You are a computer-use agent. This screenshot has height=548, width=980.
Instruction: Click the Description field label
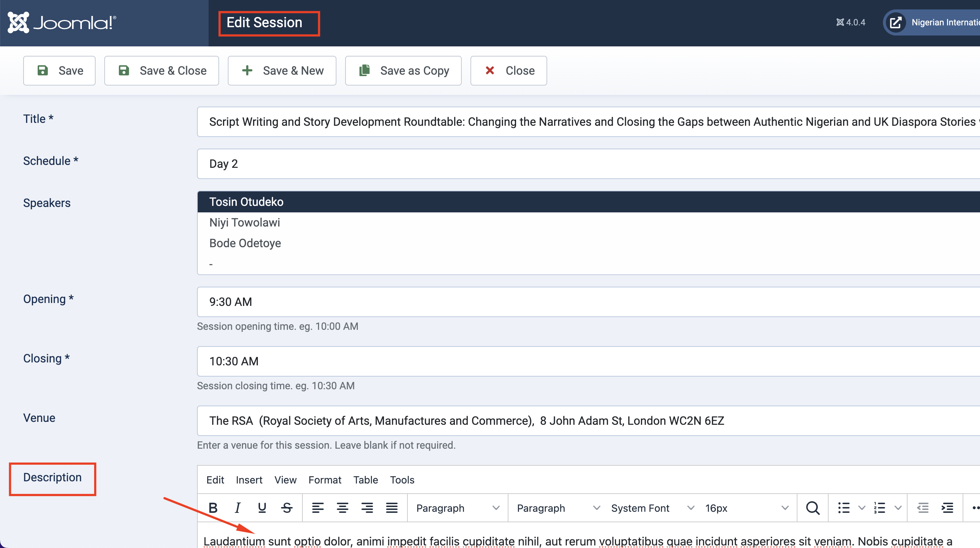[53, 478]
